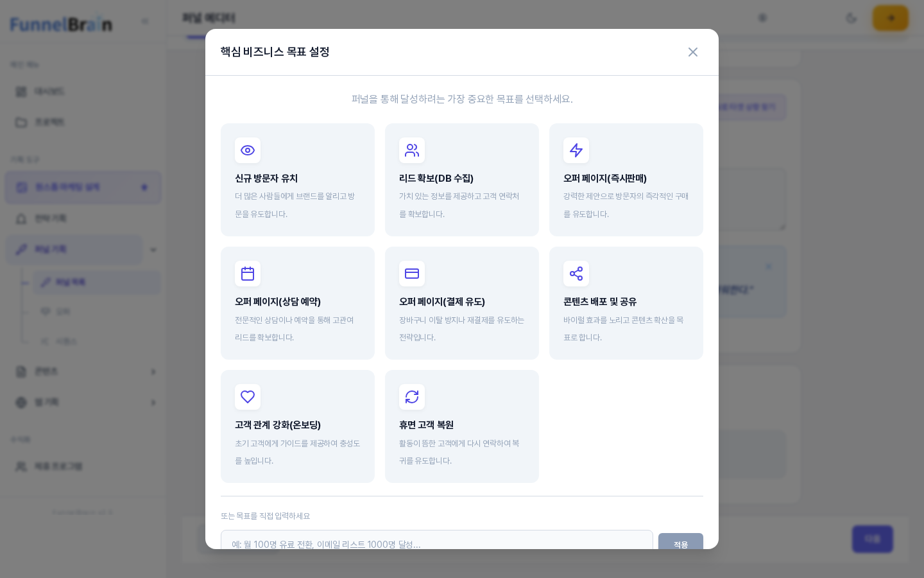Pick the 오퍼 페이지(결제 유도) goal title
The height and width of the screenshot is (578, 924).
point(442,302)
